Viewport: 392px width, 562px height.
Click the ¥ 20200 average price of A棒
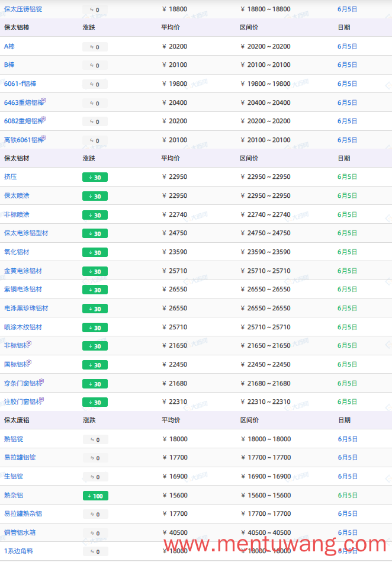pyautogui.click(x=175, y=46)
